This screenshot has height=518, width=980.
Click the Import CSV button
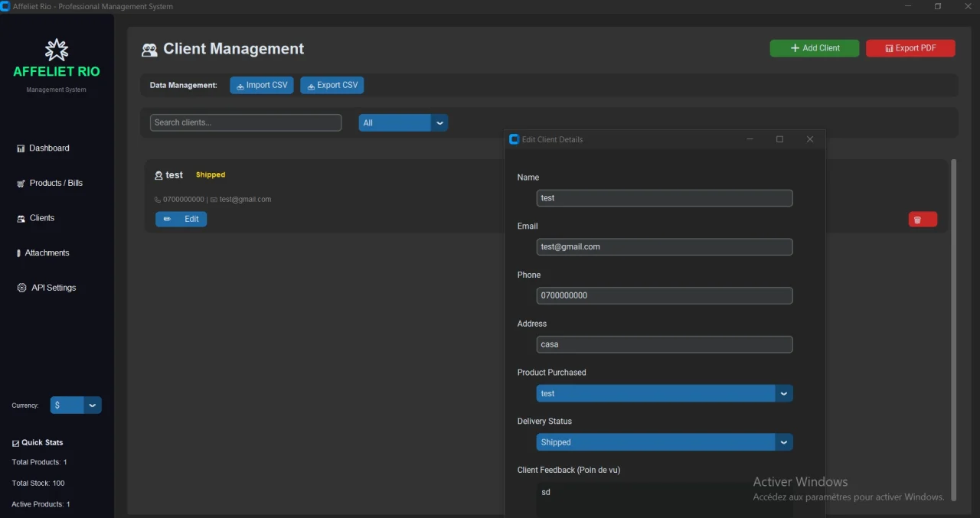(x=262, y=86)
